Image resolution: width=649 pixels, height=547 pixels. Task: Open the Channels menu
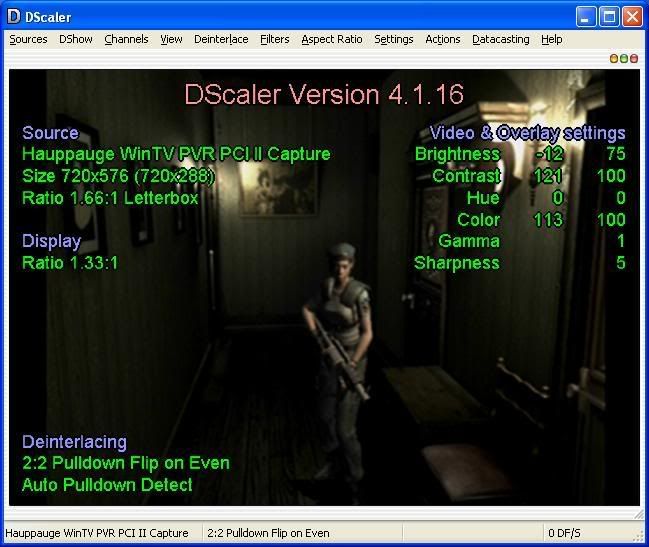tap(126, 39)
